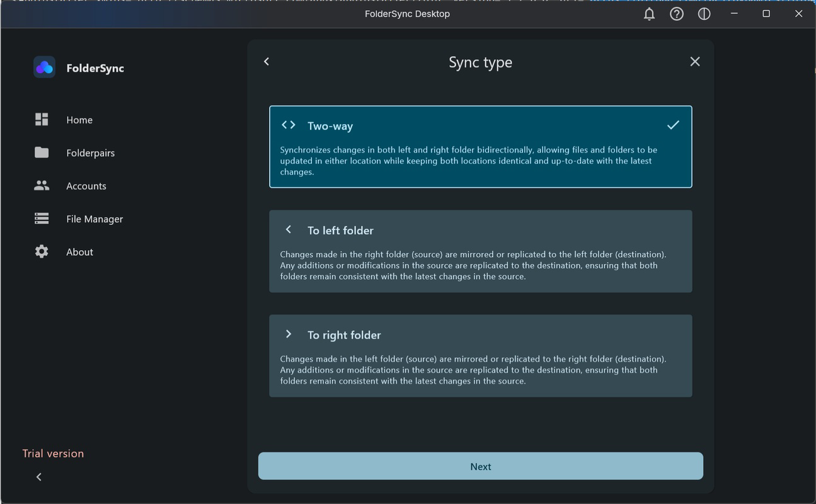
Task: Minimize the FolderSync Desktop window
Action: 734,14
